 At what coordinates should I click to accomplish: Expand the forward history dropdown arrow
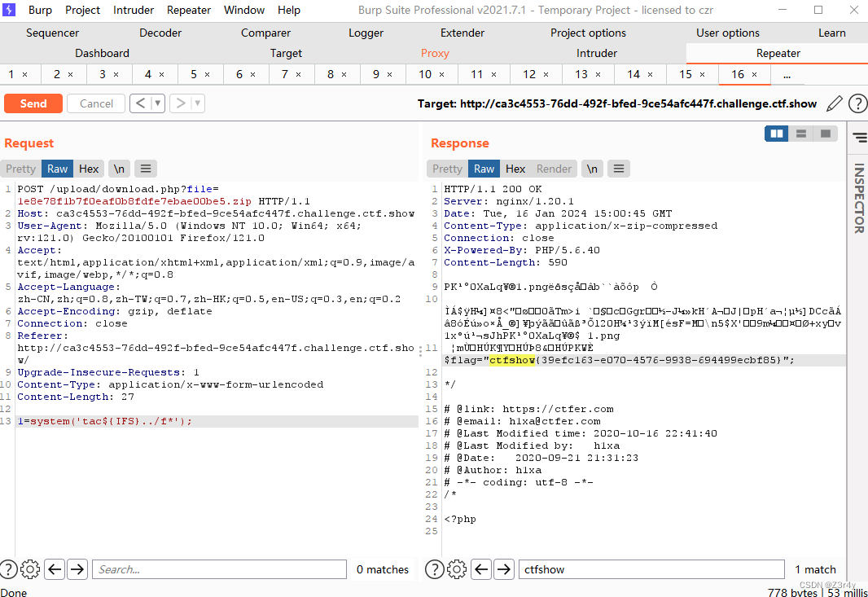point(198,103)
